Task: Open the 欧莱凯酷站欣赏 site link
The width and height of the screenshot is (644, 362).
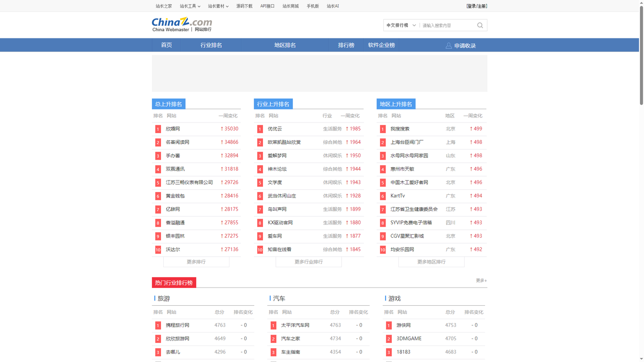Action: tap(284, 142)
